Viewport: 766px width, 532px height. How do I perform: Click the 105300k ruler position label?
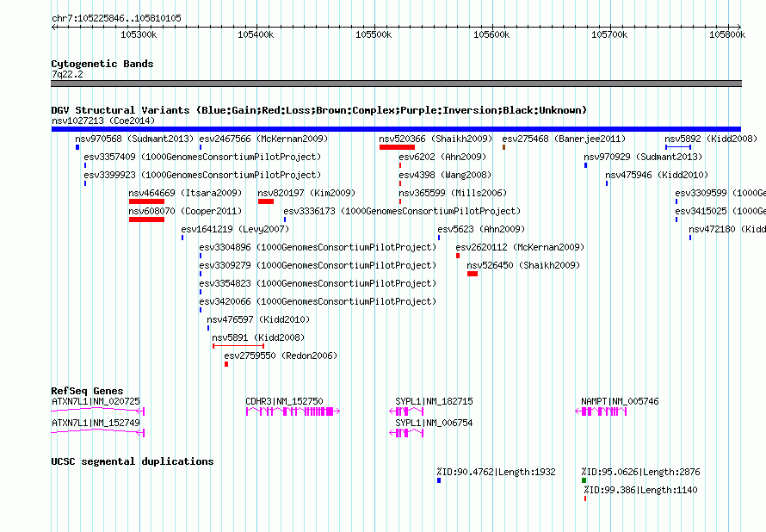(x=139, y=34)
